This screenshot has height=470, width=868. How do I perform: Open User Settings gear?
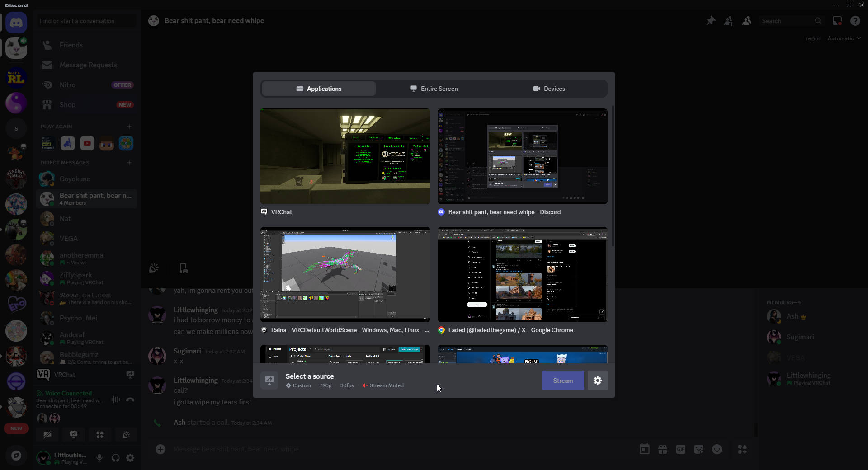[130, 458]
